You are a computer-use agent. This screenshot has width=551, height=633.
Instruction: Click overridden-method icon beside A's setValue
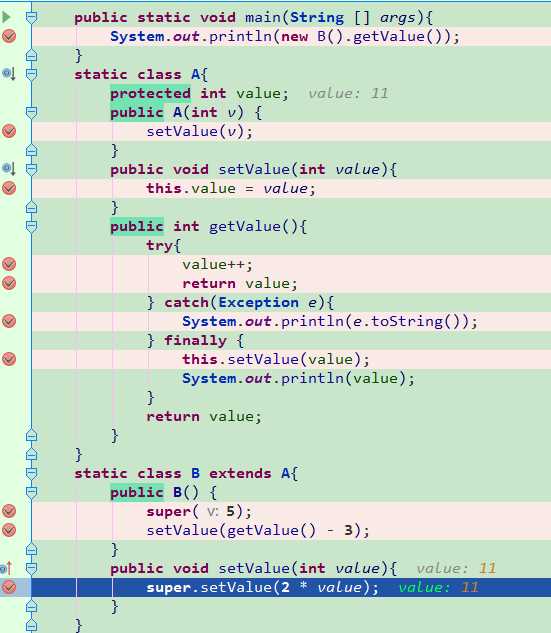8,168
